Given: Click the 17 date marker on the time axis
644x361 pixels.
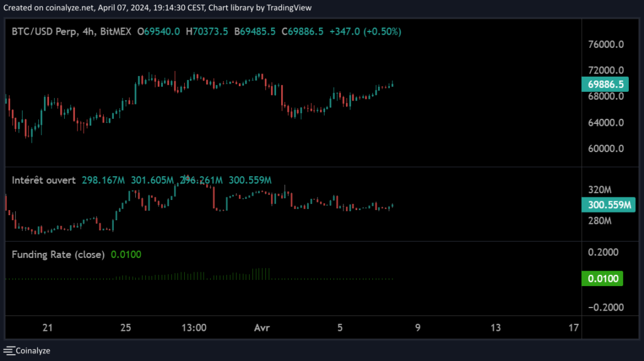Looking at the screenshot, I should pyautogui.click(x=573, y=328).
